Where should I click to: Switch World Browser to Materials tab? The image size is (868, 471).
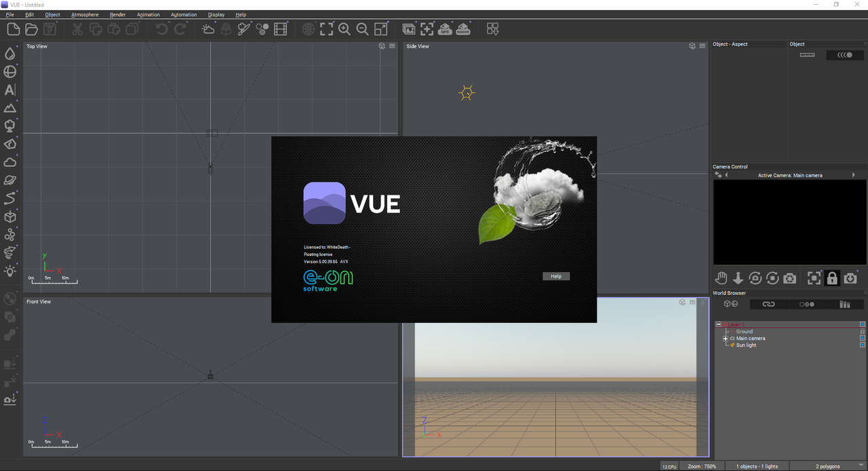pos(806,304)
